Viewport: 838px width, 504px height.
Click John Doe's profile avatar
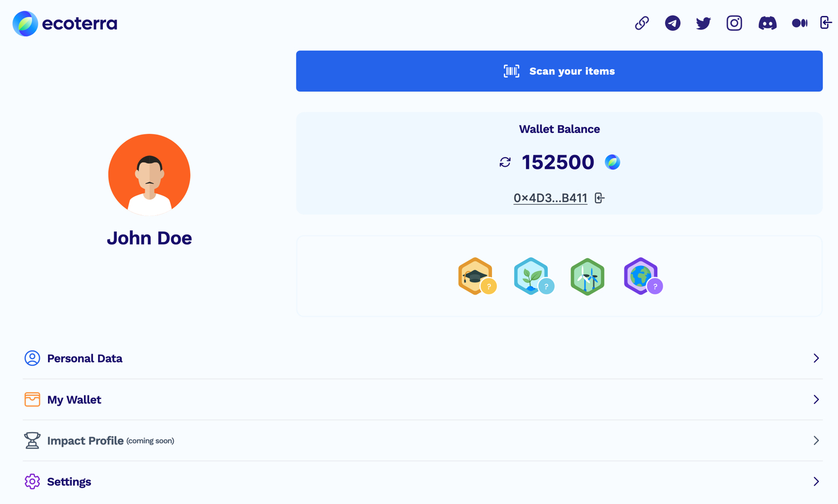149,175
